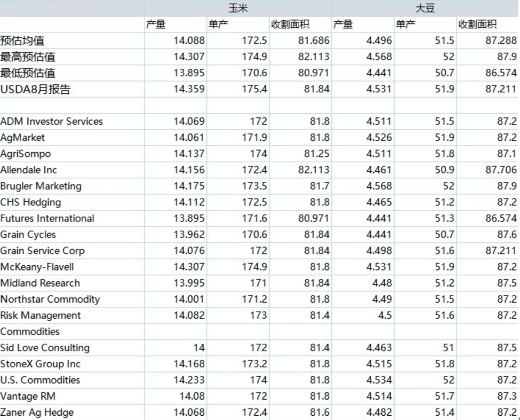Click Midland Research corn production 13.995
520x420 pixels.
click(x=189, y=283)
